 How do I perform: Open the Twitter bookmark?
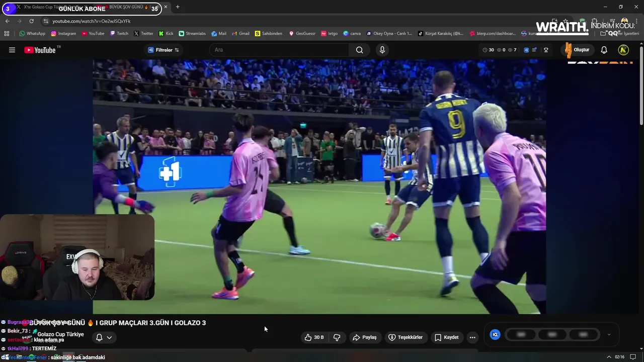click(x=143, y=34)
